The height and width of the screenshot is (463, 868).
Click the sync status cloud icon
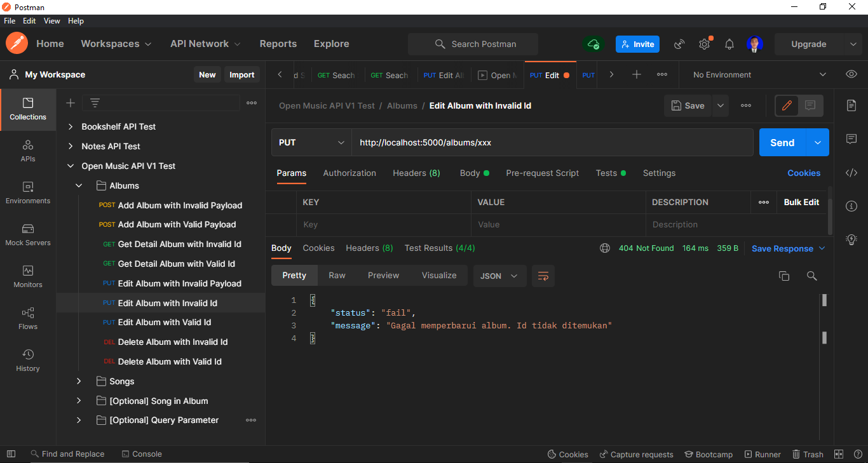pos(593,44)
